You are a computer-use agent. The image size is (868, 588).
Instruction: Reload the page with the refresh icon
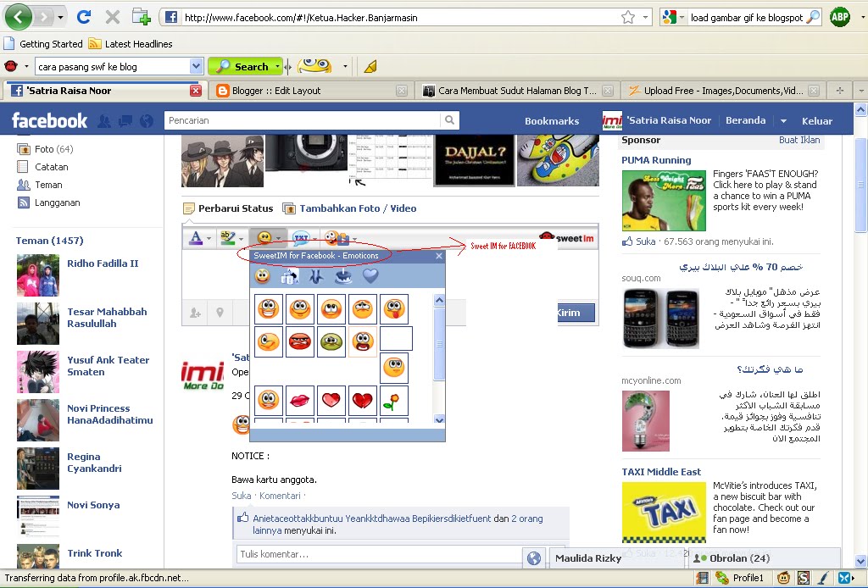tap(84, 17)
